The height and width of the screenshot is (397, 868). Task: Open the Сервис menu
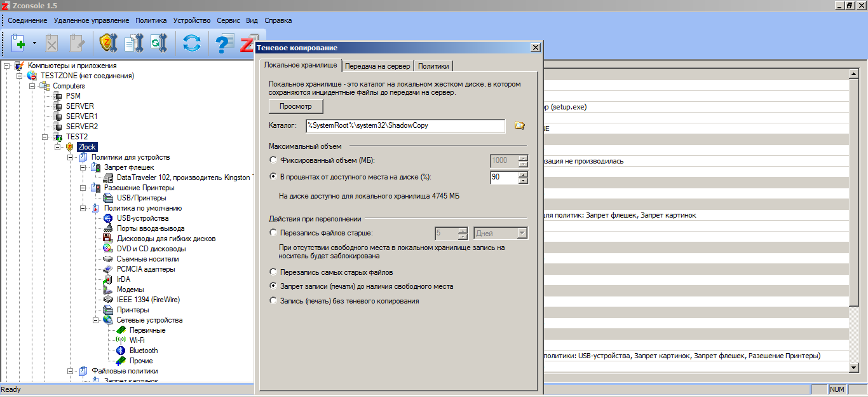(x=228, y=20)
